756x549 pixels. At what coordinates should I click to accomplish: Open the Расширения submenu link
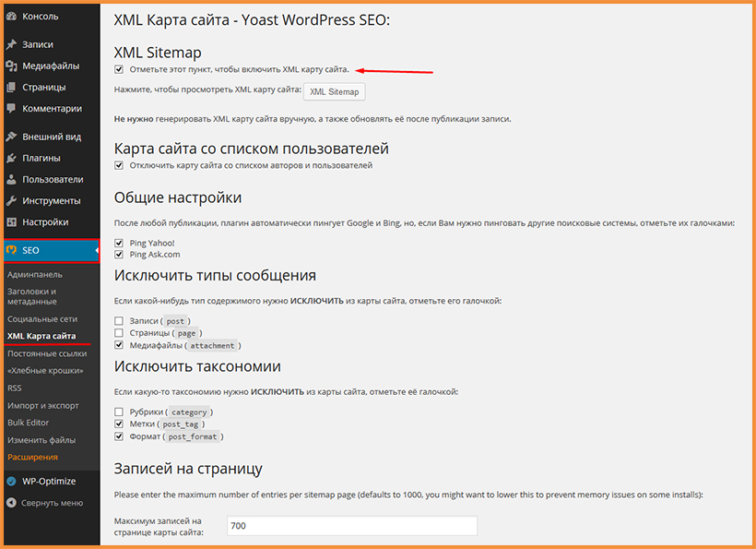[33, 458]
